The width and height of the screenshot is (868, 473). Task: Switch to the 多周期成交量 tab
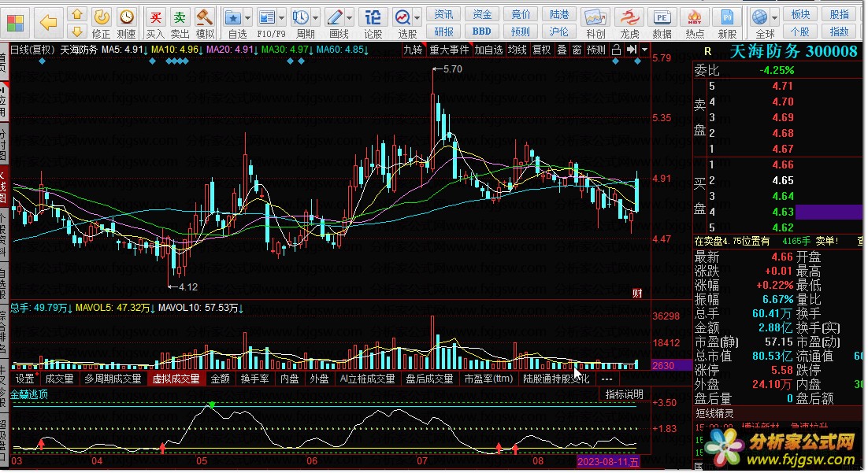tap(113, 379)
